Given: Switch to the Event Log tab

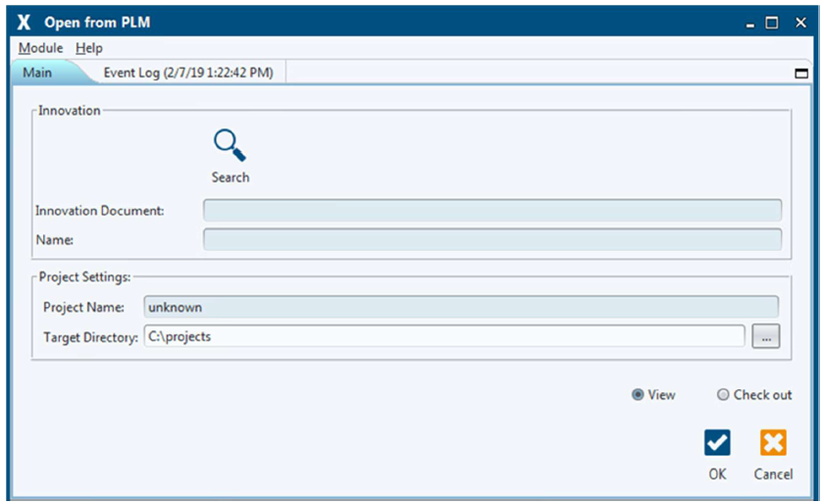Looking at the screenshot, I should [187, 73].
